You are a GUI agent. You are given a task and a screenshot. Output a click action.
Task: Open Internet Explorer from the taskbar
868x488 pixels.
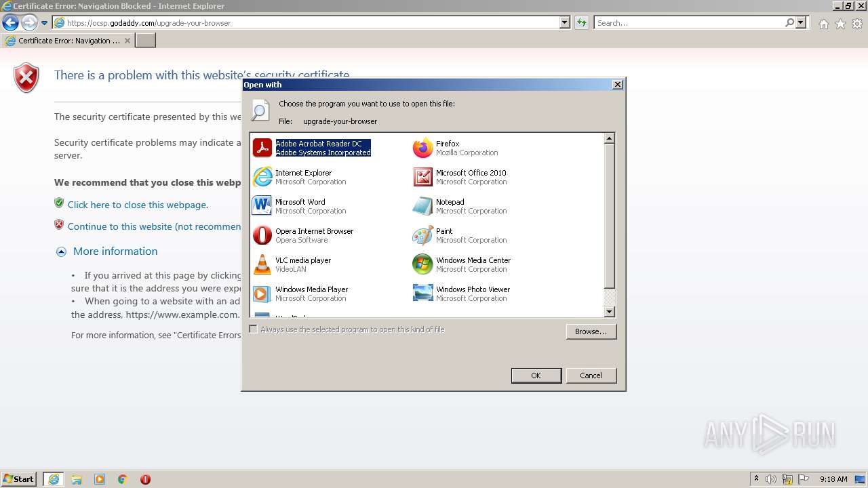(x=54, y=479)
